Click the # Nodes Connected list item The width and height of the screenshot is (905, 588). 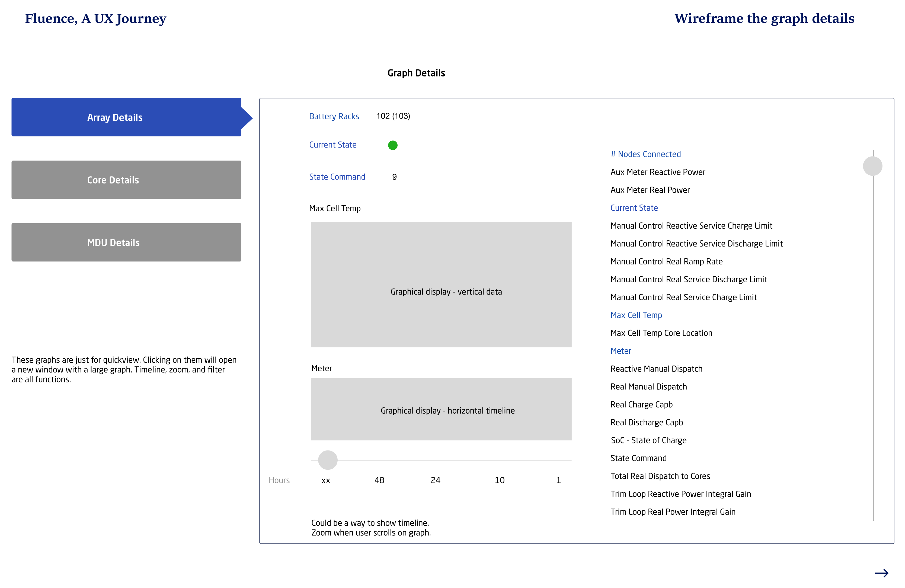[645, 154]
